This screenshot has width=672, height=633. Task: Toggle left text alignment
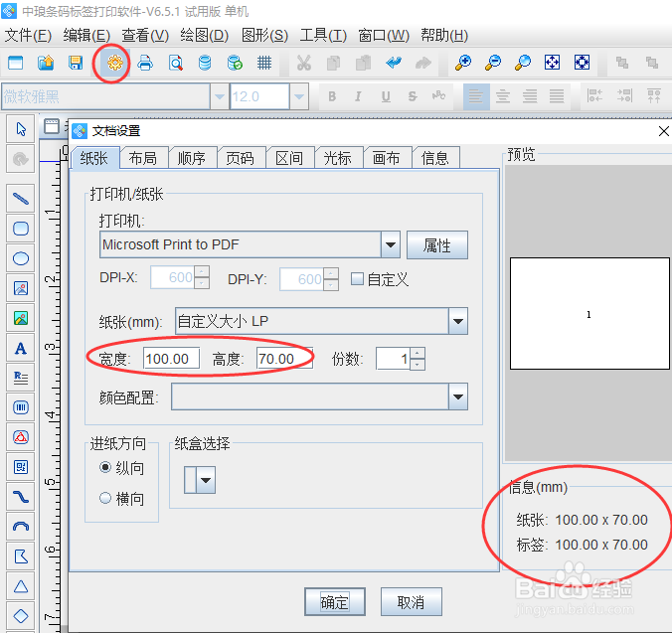476,96
